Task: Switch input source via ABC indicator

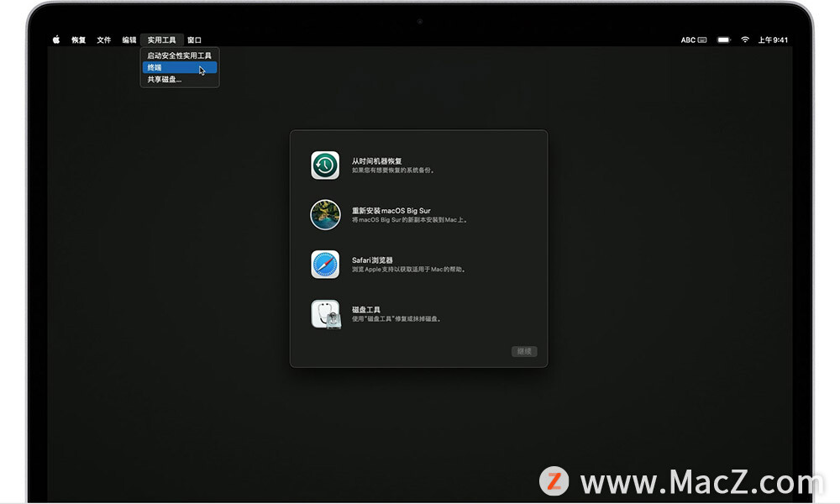Action: click(688, 39)
